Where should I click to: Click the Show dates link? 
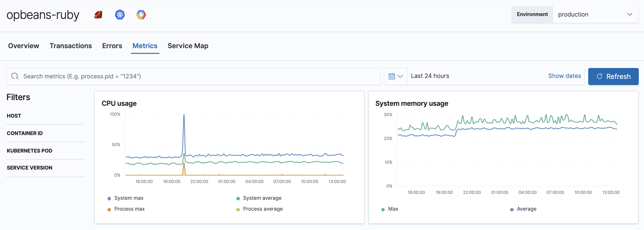[x=565, y=76]
